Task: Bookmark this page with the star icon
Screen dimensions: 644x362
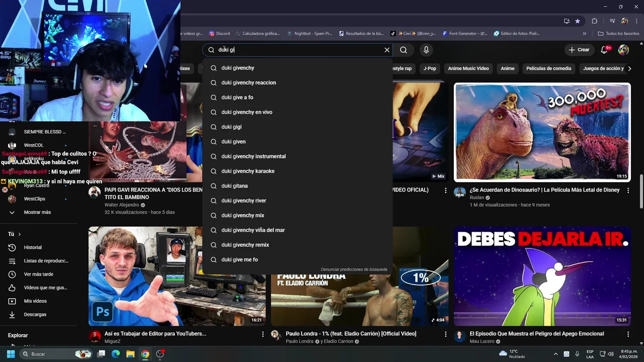Action: [578, 21]
